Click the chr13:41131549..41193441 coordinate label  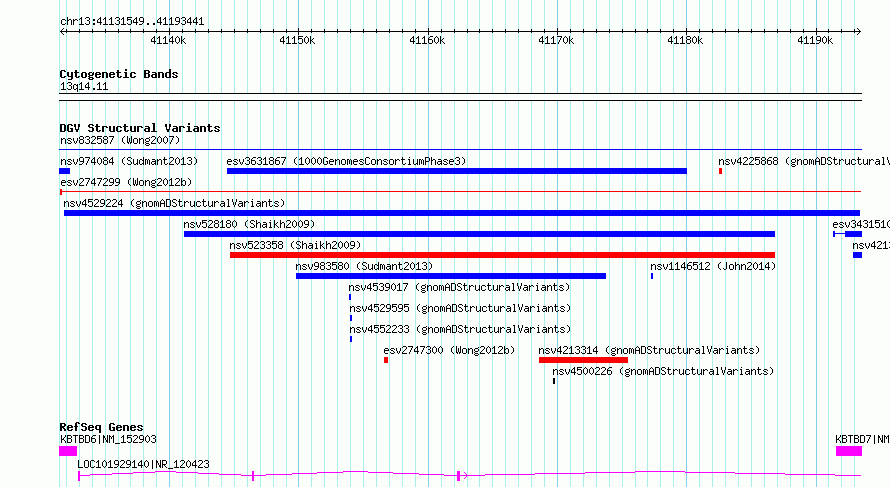(x=132, y=22)
